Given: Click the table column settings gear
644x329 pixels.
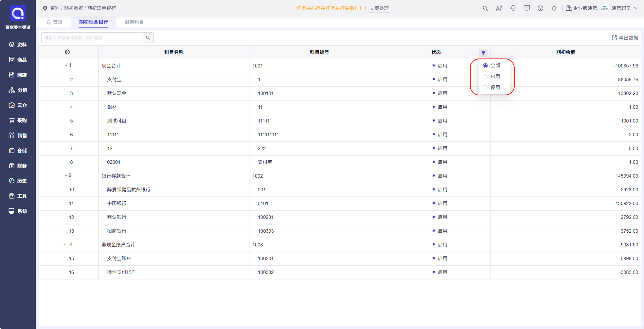Looking at the screenshot, I should tap(67, 52).
